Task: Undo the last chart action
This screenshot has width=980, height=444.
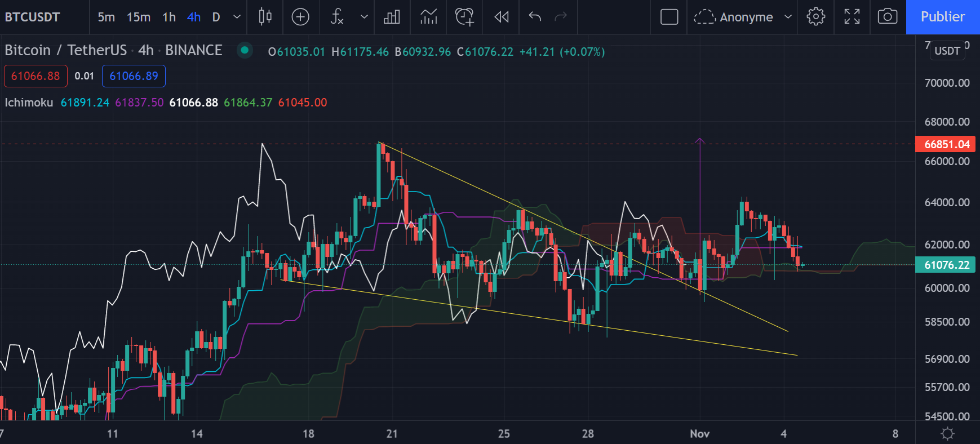Action: pyautogui.click(x=535, y=17)
